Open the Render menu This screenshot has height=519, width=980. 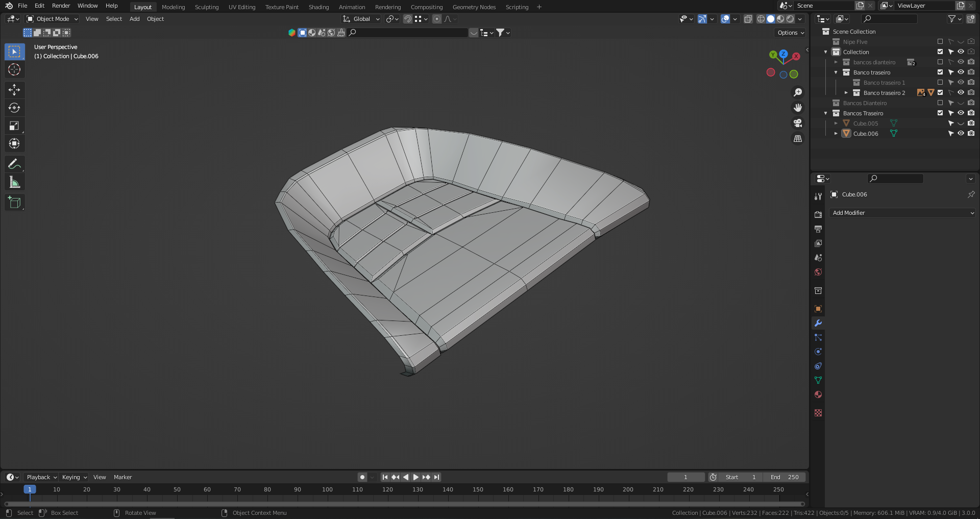pos(61,6)
